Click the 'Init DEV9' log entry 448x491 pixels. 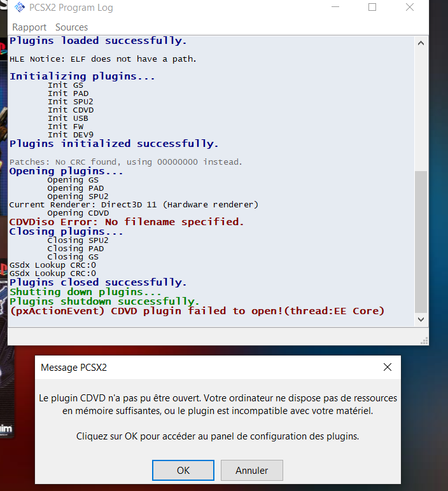pyautogui.click(x=71, y=135)
